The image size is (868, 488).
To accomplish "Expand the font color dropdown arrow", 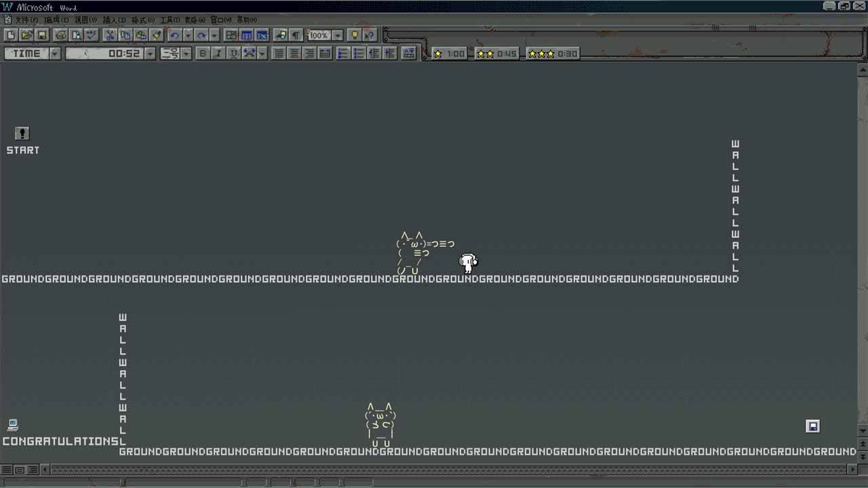I will coord(262,54).
